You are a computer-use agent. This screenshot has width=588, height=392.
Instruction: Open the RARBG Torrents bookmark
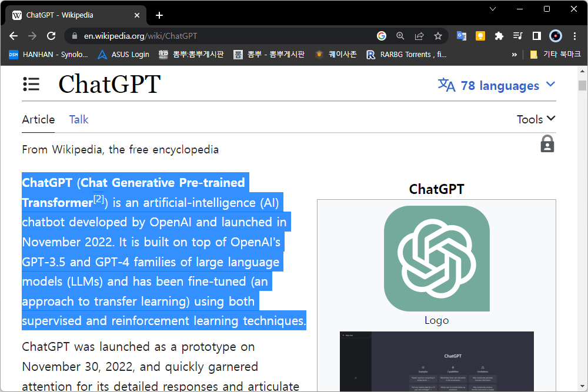point(406,55)
